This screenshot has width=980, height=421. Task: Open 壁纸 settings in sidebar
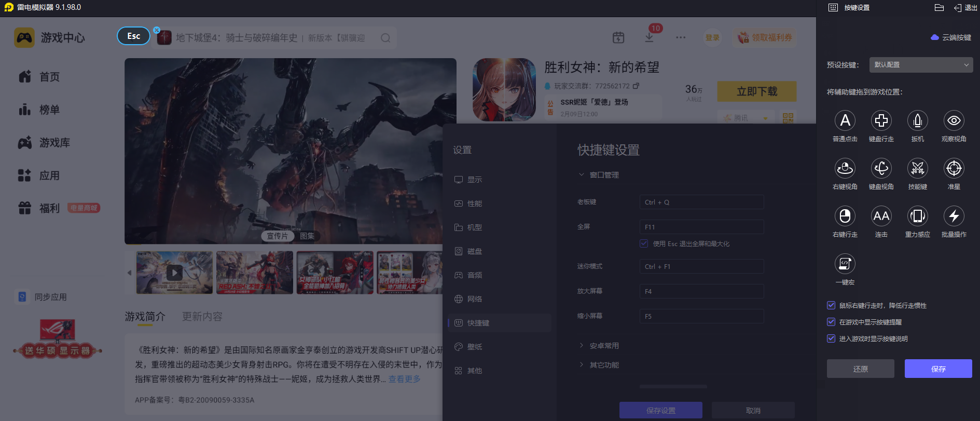pyautogui.click(x=474, y=347)
